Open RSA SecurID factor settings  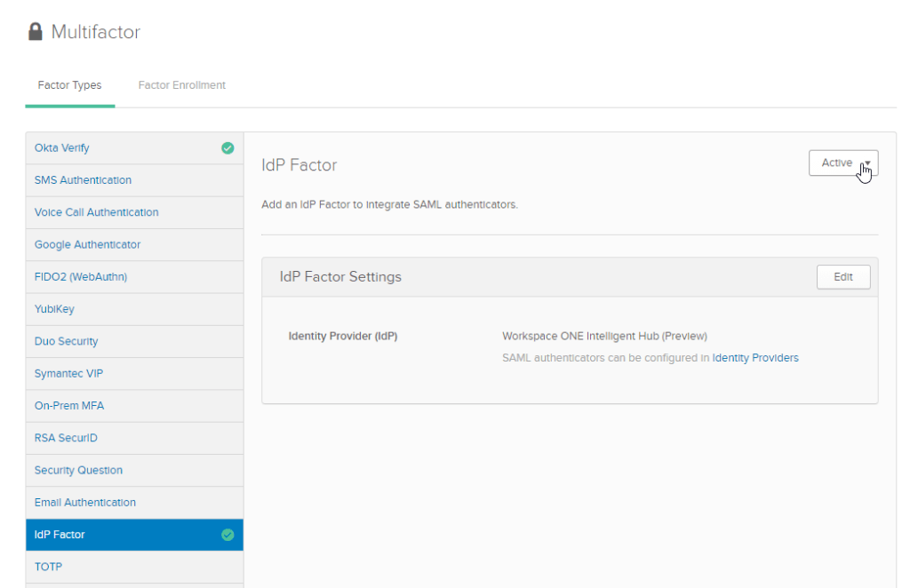(x=65, y=438)
